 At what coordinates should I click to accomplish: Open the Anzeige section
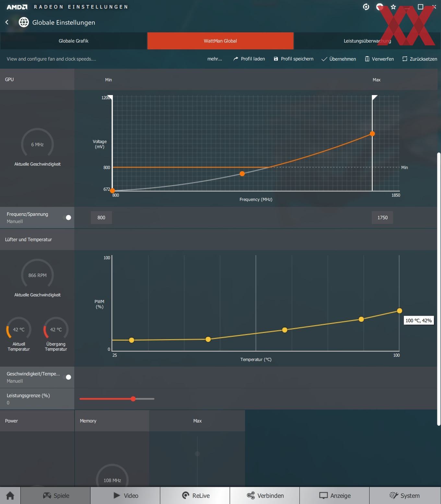334,496
